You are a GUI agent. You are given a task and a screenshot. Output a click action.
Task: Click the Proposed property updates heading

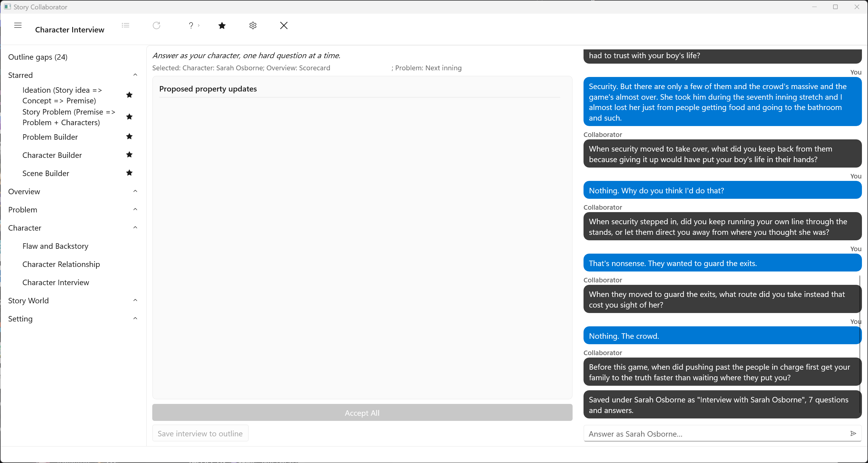coord(208,89)
